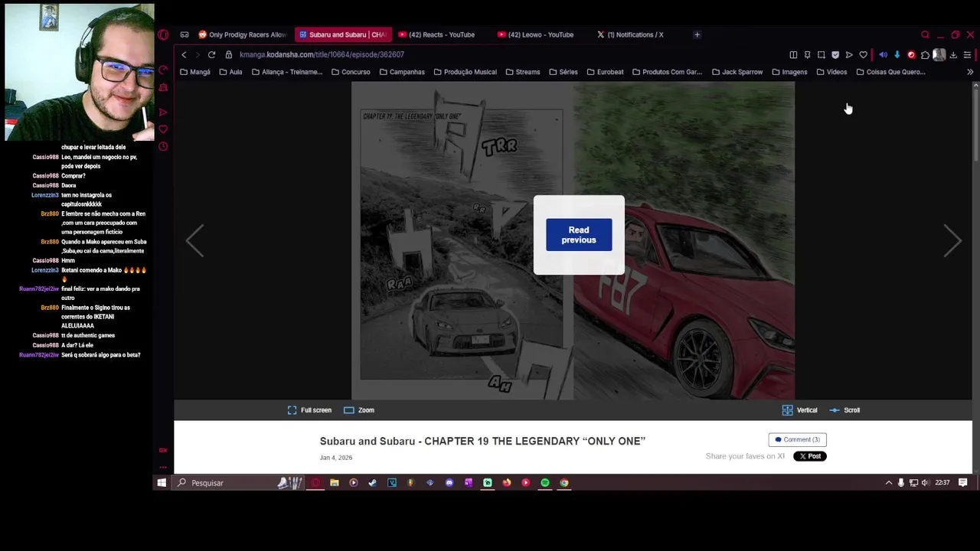Reload the current page
This screenshot has width=980, height=551.
tap(211, 54)
